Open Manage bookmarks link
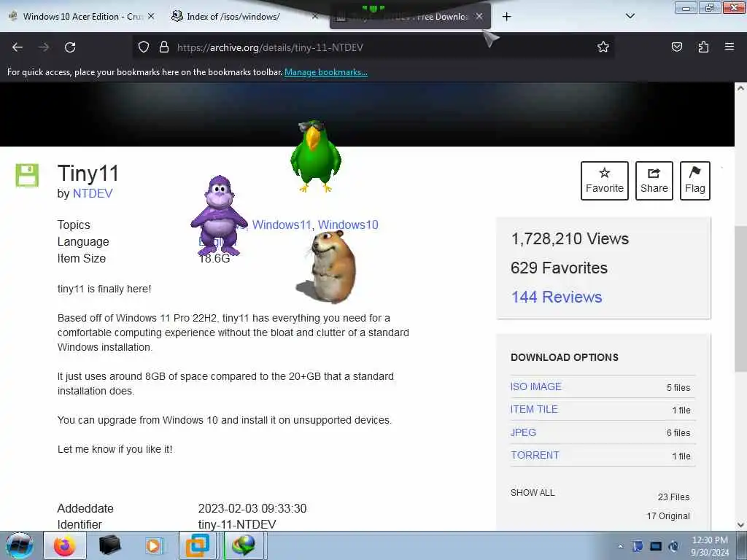Image resolution: width=747 pixels, height=560 pixels. tap(326, 72)
